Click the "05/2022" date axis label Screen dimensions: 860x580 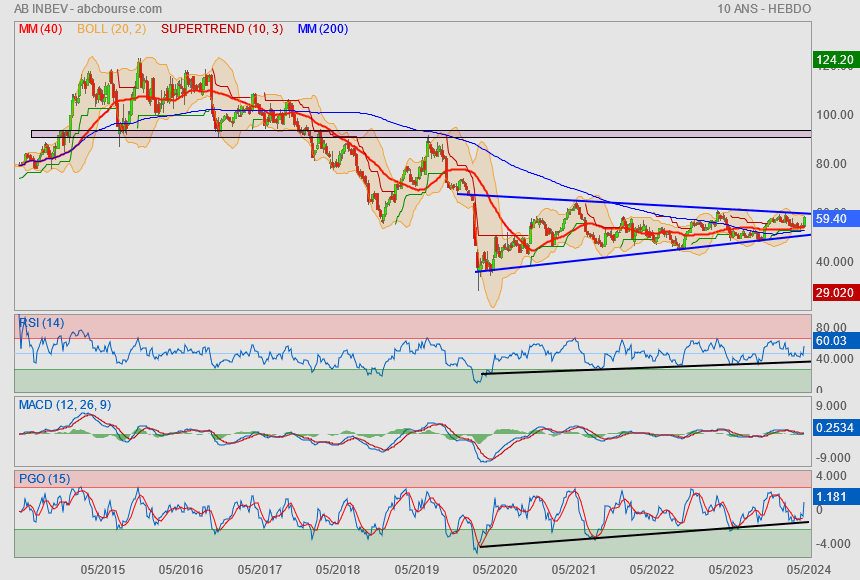click(652, 570)
